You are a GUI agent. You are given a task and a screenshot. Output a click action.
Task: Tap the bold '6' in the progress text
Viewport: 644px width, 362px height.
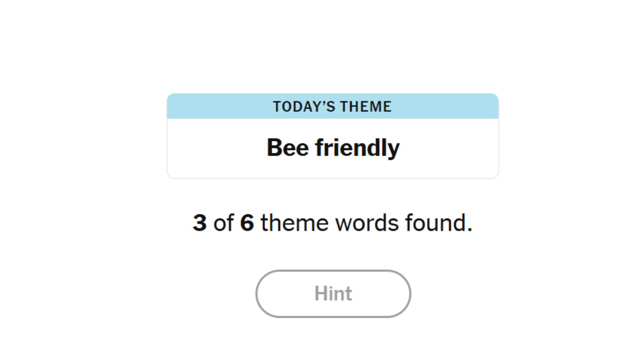pos(247,222)
